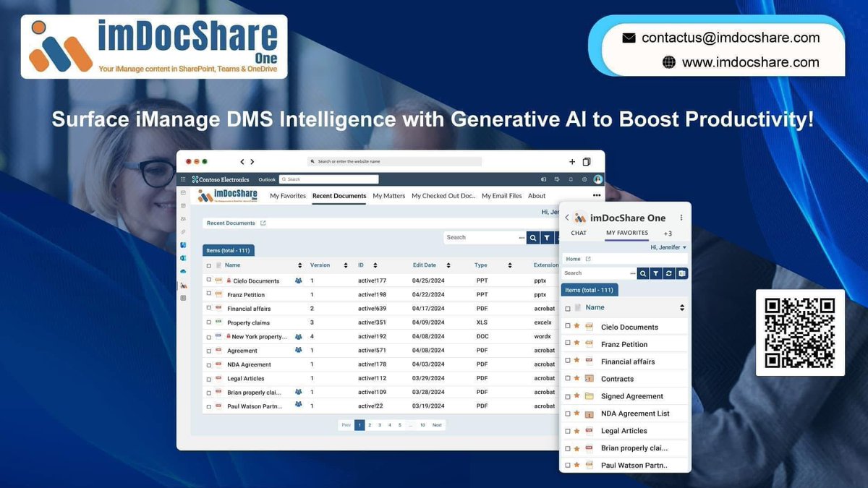
Task: Toggle select-all checkbox in main table header
Action: 209,265
